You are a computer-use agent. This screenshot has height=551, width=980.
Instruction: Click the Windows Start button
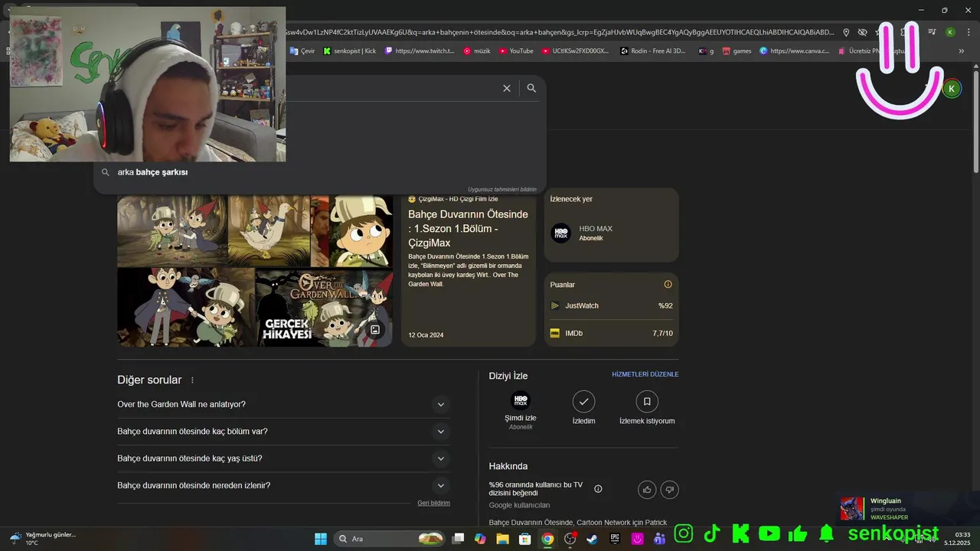(x=321, y=539)
